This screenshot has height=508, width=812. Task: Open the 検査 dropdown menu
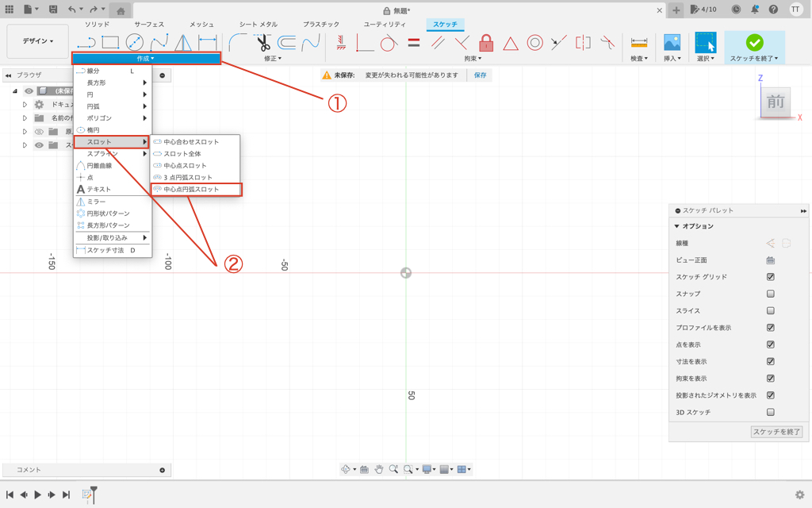click(x=639, y=59)
